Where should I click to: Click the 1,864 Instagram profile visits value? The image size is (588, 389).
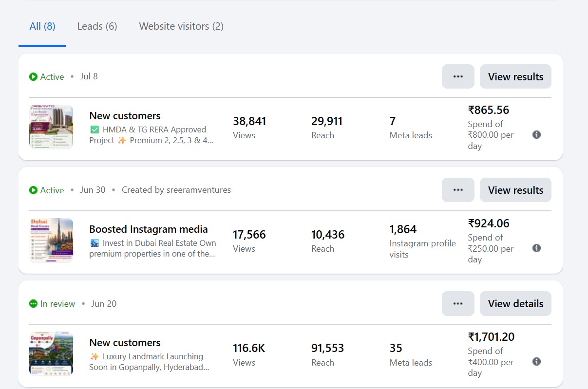pos(403,229)
